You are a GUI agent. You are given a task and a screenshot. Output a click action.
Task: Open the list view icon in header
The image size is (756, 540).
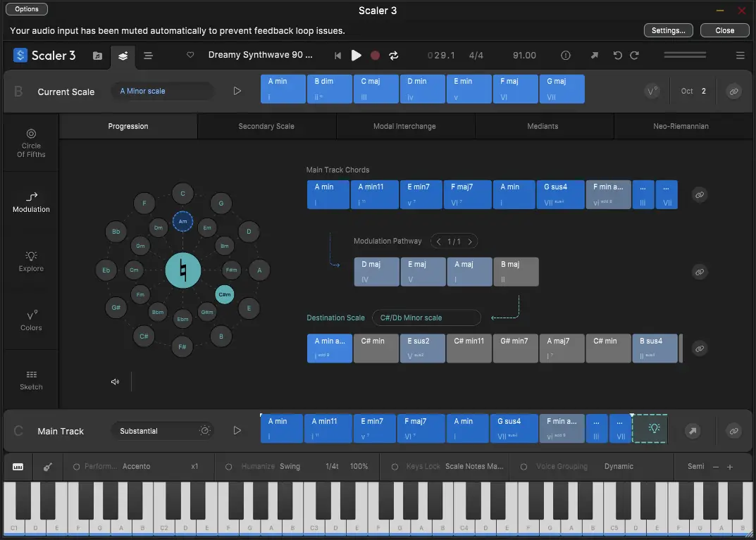[148, 56]
